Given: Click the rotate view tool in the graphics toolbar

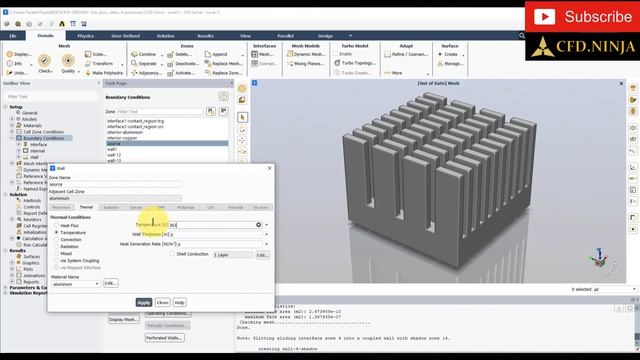Looking at the screenshot, I should coord(242,129).
